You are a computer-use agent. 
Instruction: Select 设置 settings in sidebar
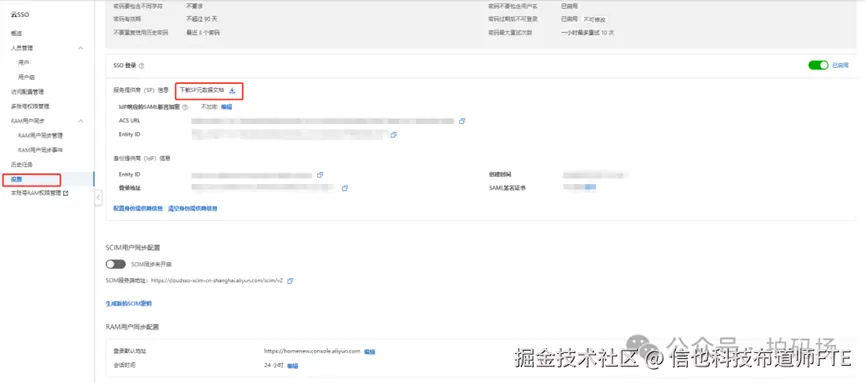tap(17, 179)
